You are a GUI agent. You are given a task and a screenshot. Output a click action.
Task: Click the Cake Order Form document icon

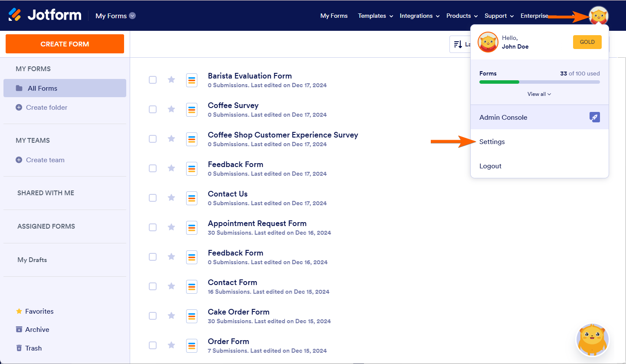[x=192, y=316]
